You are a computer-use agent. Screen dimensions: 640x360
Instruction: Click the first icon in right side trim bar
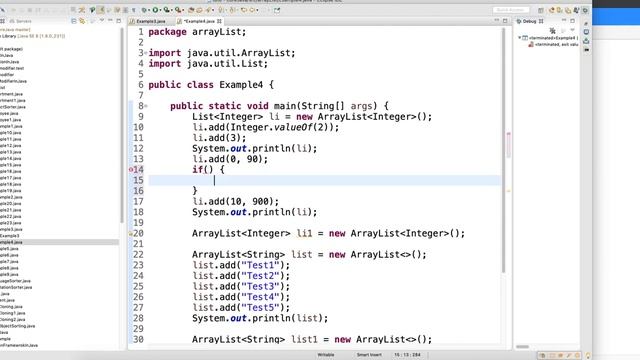click(586, 24)
